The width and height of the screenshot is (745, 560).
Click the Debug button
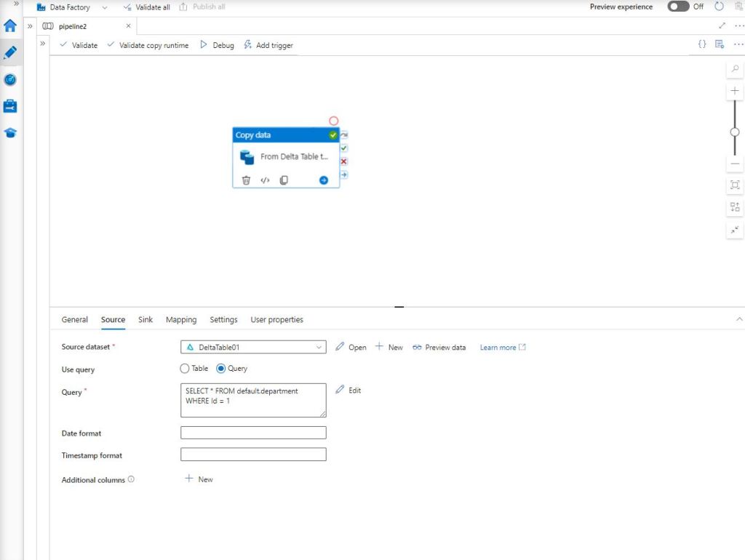[217, 45]
